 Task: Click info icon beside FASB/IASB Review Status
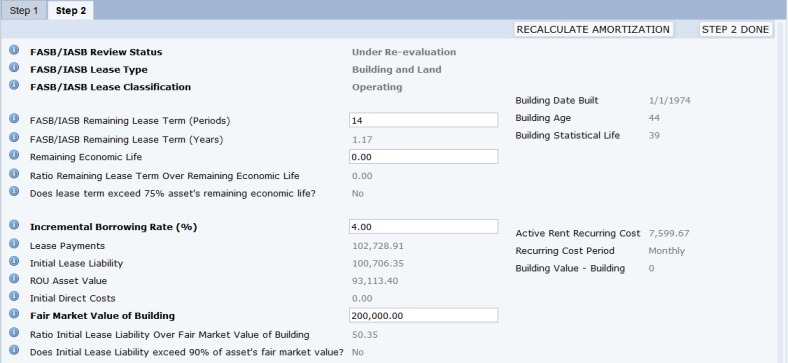14,50
